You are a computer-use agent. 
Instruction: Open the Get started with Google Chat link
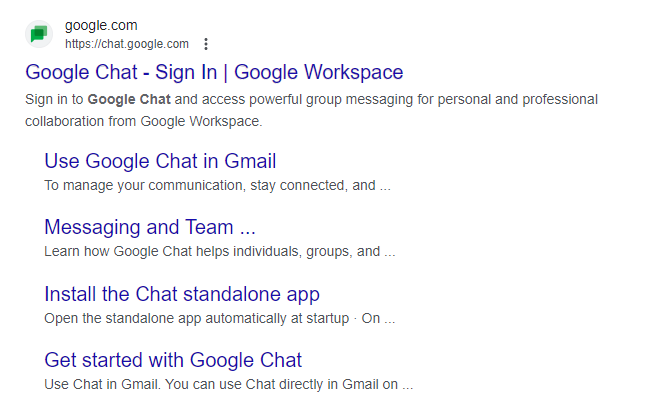(x=173, y=360)
